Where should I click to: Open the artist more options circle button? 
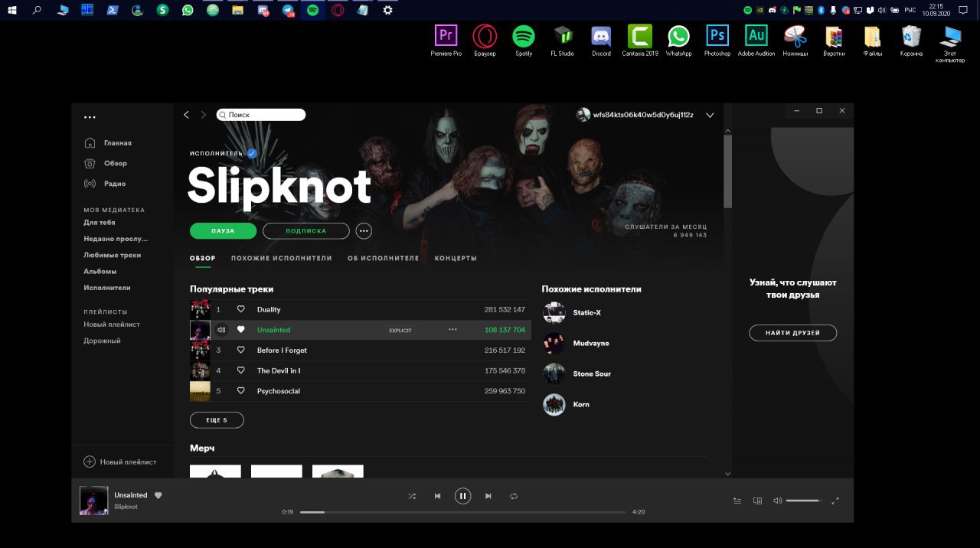pos(364,231)
